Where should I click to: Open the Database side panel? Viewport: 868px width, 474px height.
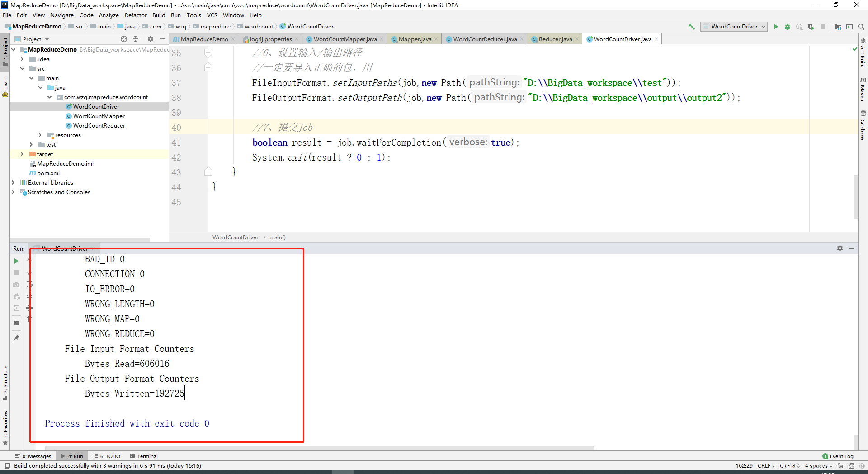863,125
